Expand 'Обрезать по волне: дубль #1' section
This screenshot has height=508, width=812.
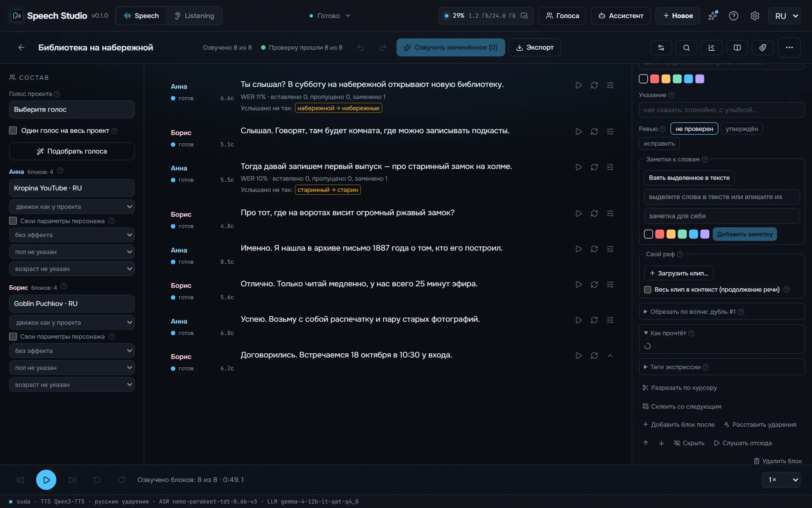(722, 312)
